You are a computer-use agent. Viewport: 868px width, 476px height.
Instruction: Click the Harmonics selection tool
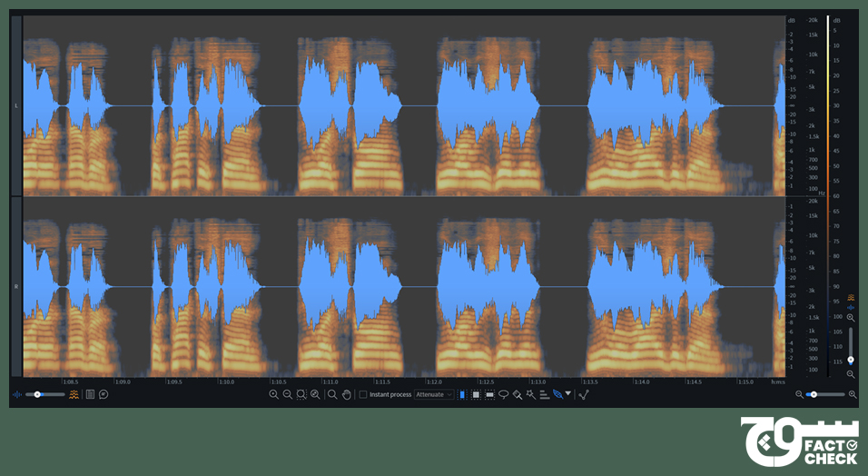pos(543,395)
